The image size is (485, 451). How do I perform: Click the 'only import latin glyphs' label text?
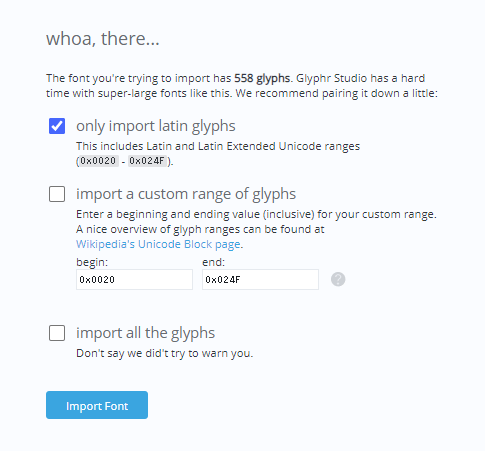point(156,126)
